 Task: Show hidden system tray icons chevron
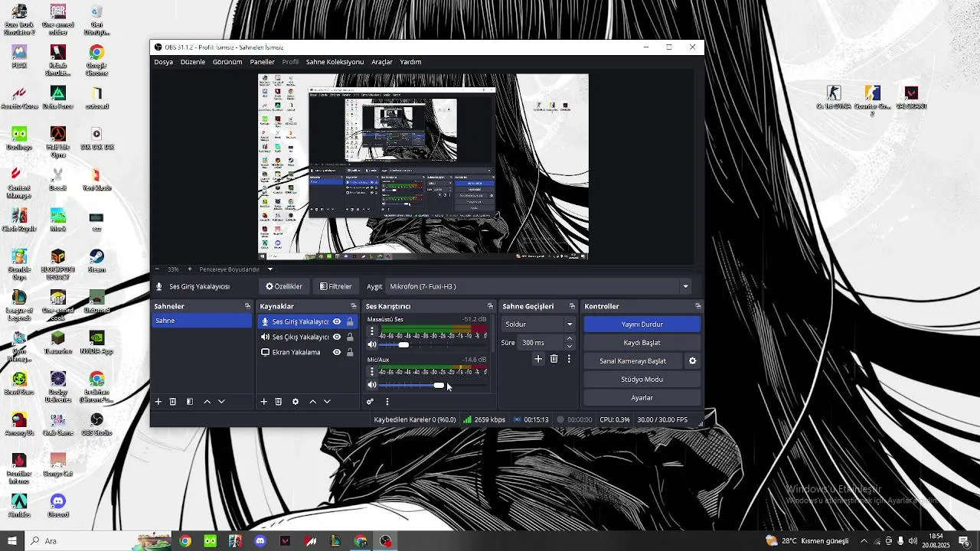pyautogui.click(x=865, y=541)
